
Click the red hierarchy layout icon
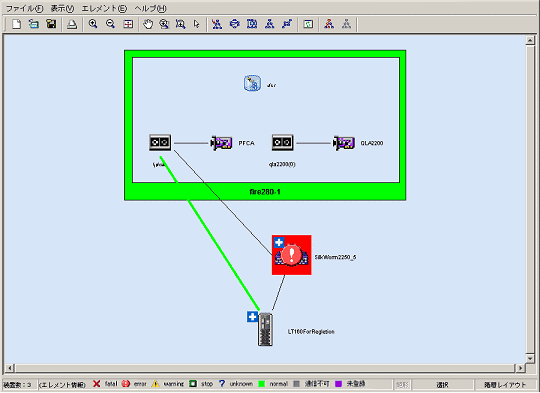[329, 24]
